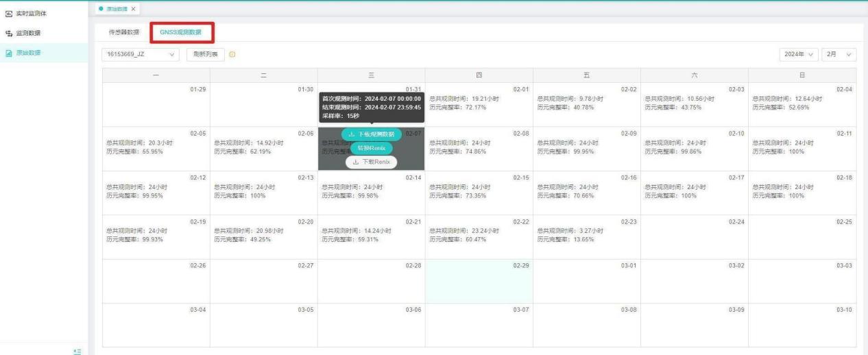868x355 pixels.
Task: Click the 下载Renix button
Action: click(x=372, y=162)
